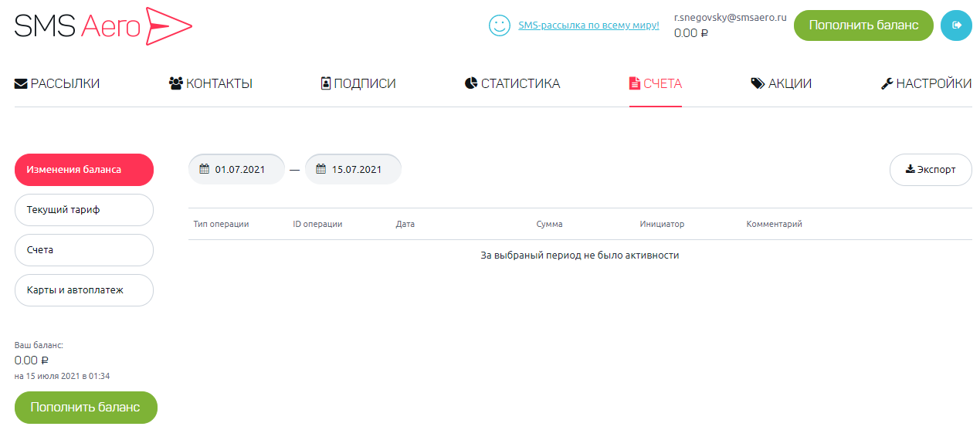Click the people icon beside Контакты
The image size is (980, 440).
[x=175, y=83]
